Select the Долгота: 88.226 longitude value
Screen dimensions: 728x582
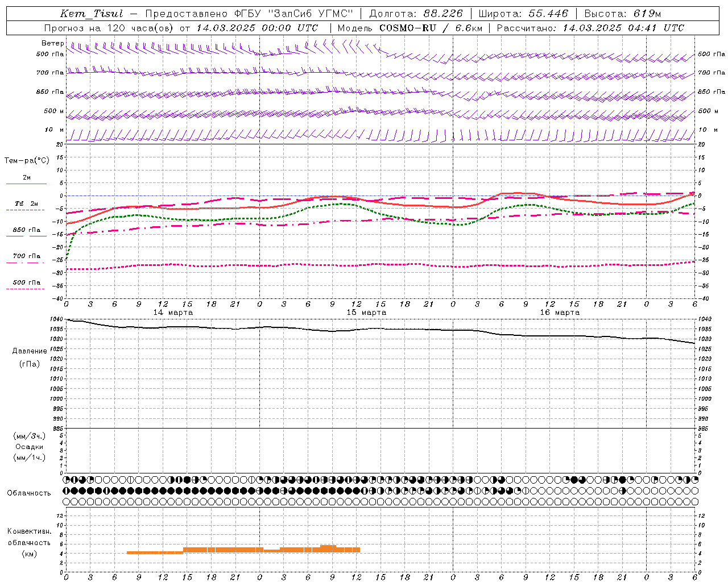tap(416, 14)
